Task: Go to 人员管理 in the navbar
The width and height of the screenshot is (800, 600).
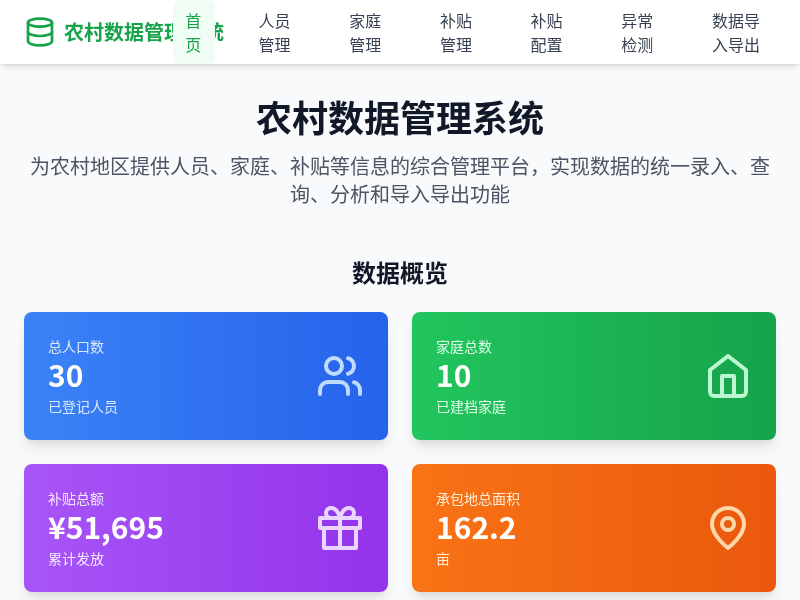Action: pos(274,33)
